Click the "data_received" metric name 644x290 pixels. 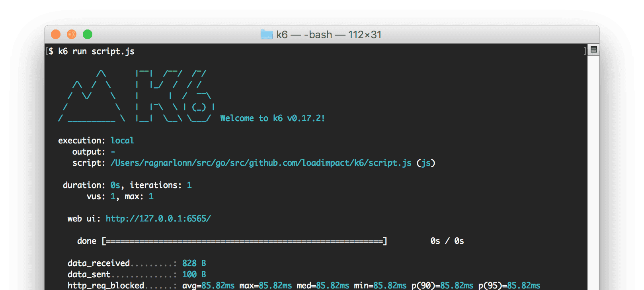[x=99, y=263]
